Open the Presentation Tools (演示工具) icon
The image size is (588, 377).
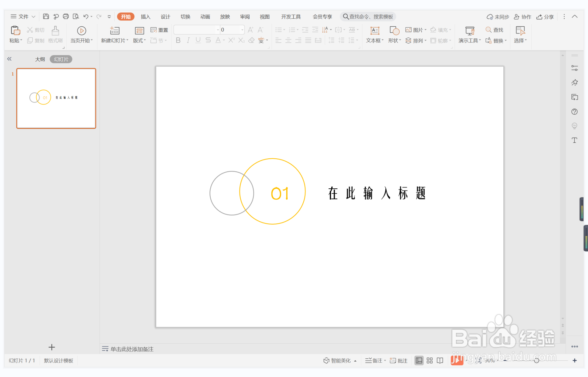[470, 31]
